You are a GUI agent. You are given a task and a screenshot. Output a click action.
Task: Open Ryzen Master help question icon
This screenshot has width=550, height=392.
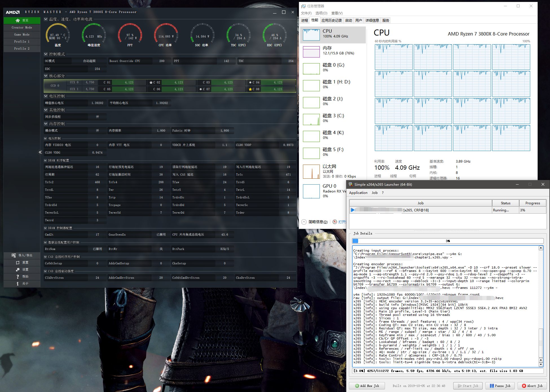(x=17, y=276)
